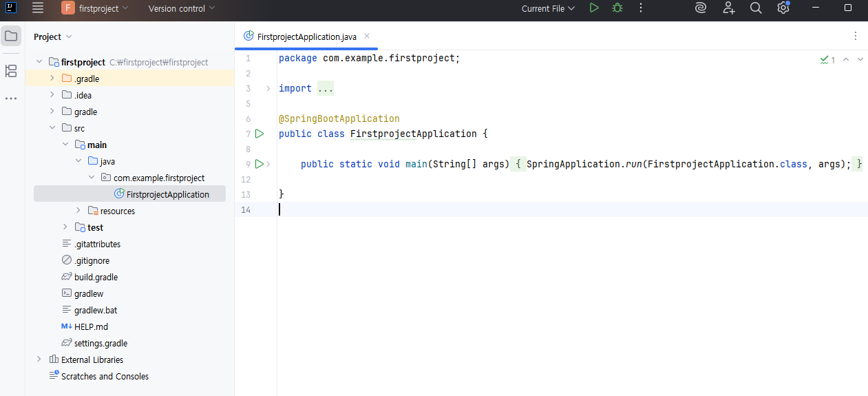Viewport: 868px width, 396px height.
Task: Click FirstprojectApplication class name on line 7
Action: click(x=413, y=134)
